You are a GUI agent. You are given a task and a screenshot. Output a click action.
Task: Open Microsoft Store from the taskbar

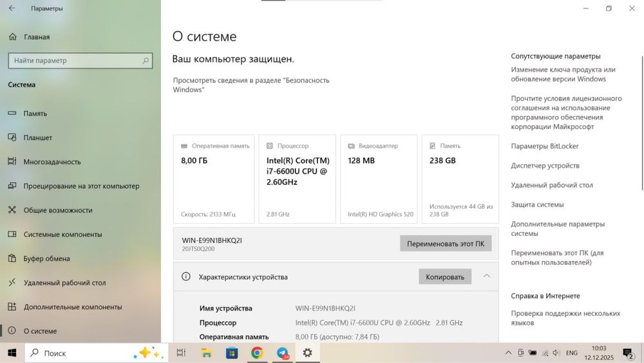(x=232, y=353)
